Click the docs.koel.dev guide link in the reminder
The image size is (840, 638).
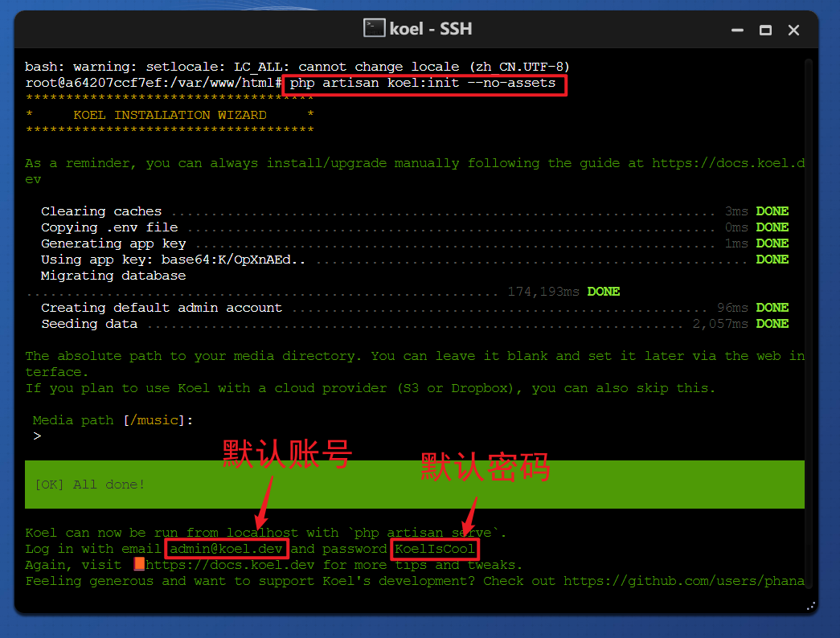[727, 163]
